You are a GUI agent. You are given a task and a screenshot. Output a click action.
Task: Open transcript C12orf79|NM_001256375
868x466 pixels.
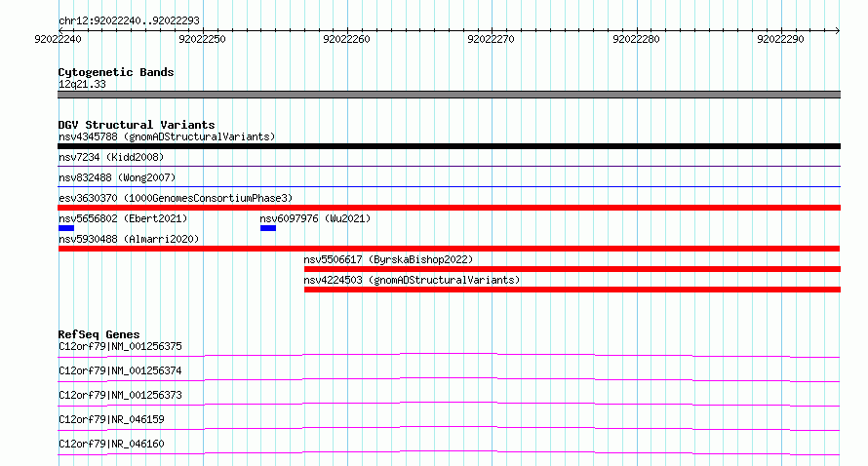[120, 346]
